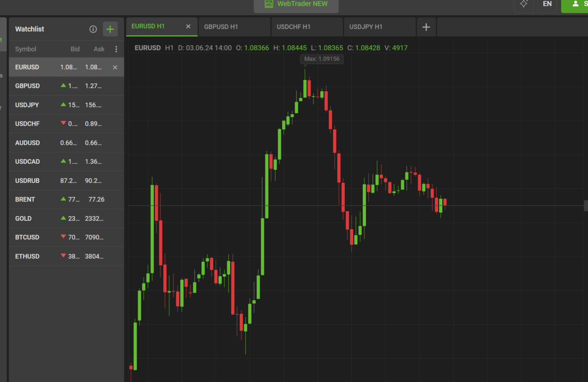
Task: Open the EN language selector
Action: click(x=547, y=4)
